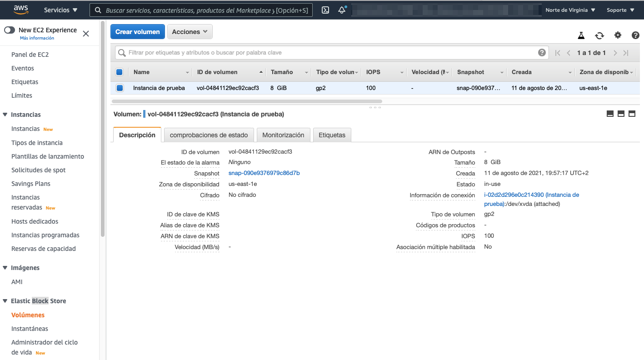Focus the volume filter search field
This screenshot has width=644, height=360.
pyautogui.click(x=332, y=53)
